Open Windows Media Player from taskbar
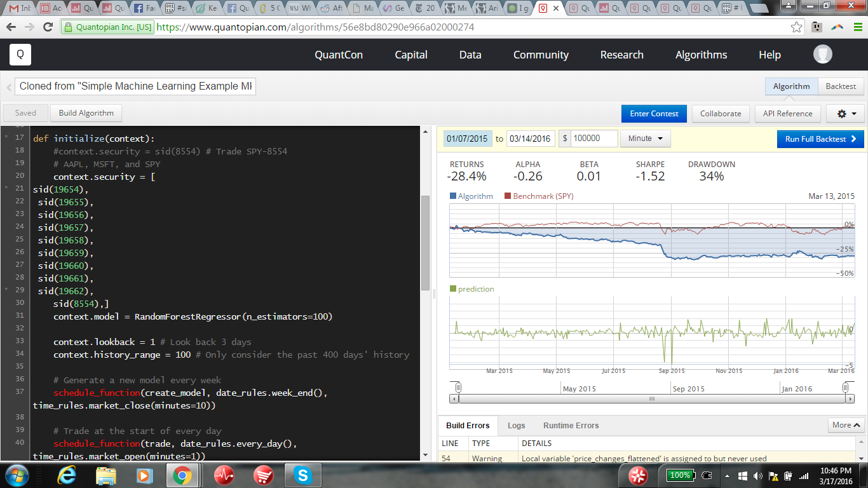 pos(144,475)
